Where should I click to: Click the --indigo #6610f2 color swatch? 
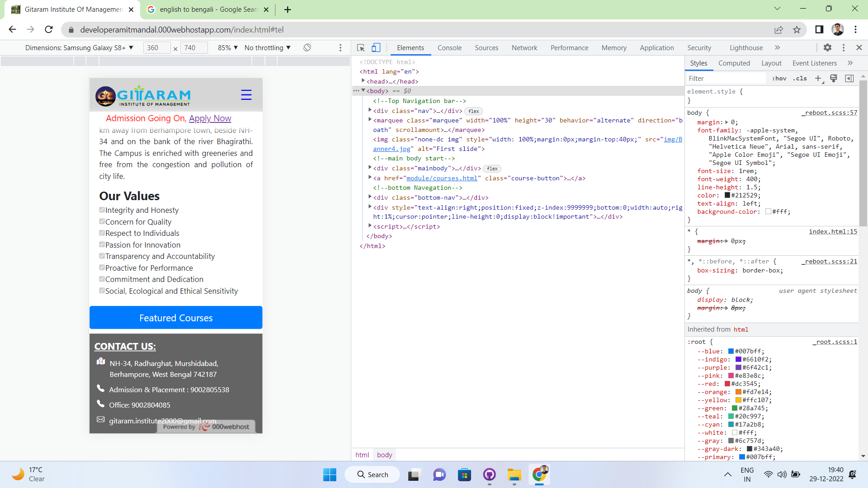coord(738,360)
